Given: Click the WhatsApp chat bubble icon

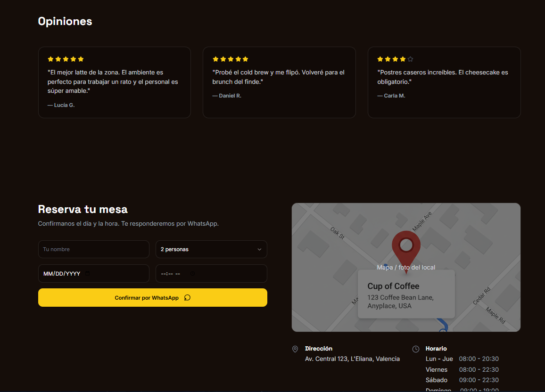Looking at the screenshot, I should [187, 298].
